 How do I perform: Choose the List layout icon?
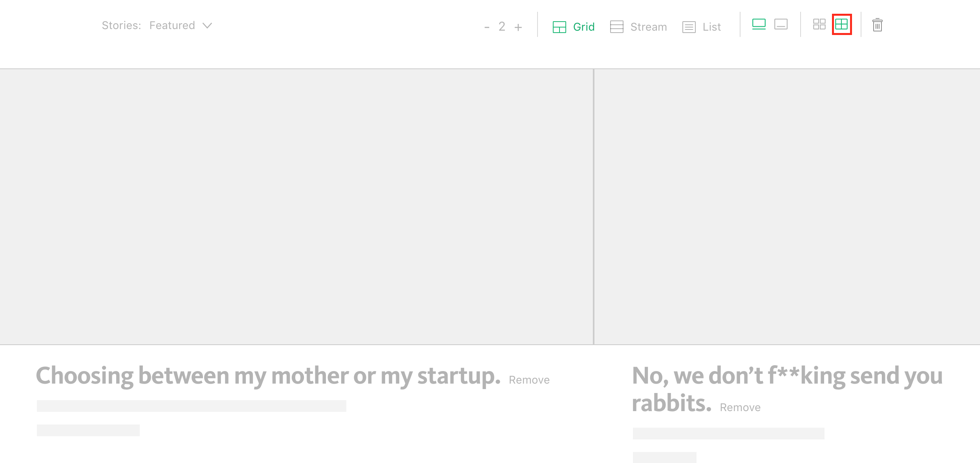click(689, 27)
